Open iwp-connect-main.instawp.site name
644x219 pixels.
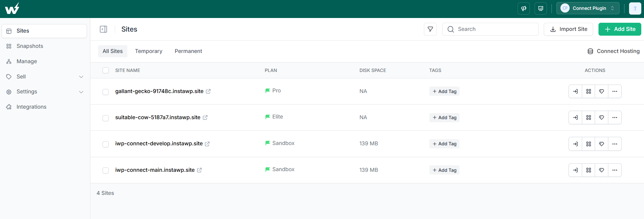click(155, 170)
